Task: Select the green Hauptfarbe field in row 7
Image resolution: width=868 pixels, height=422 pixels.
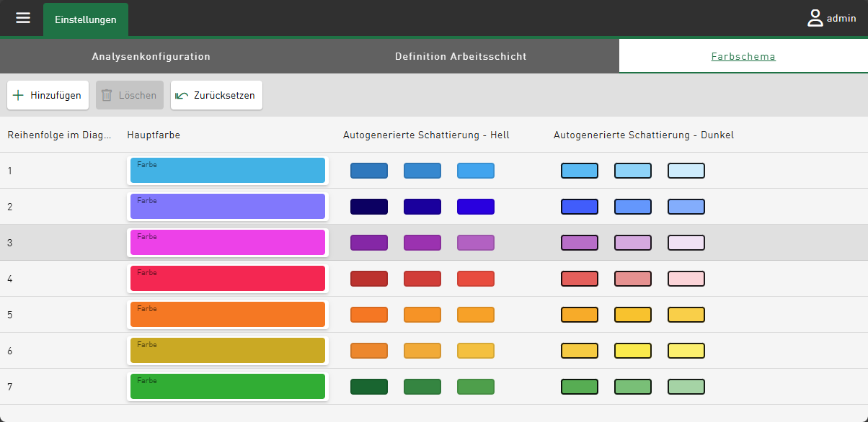Action: click(228, 387)
